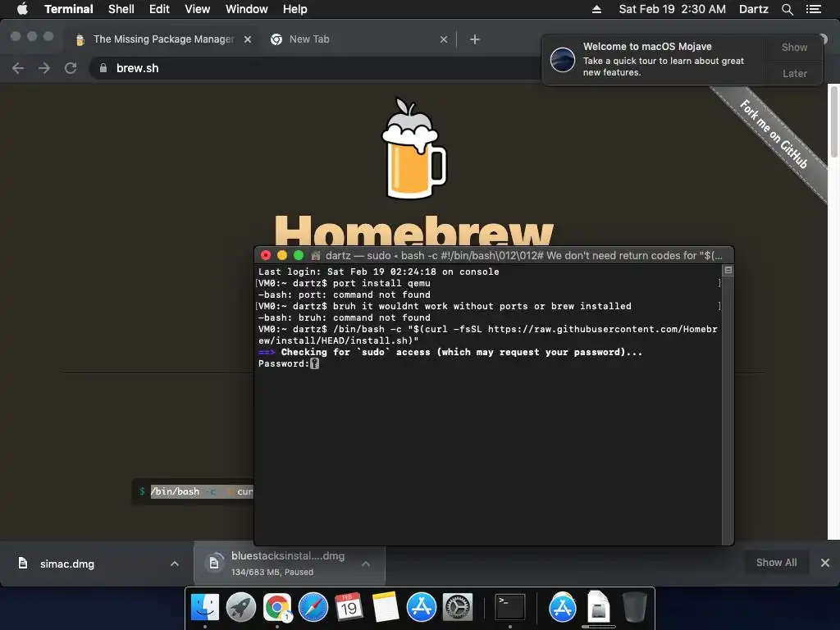Open Safari from the Dock

pos(313,607)
